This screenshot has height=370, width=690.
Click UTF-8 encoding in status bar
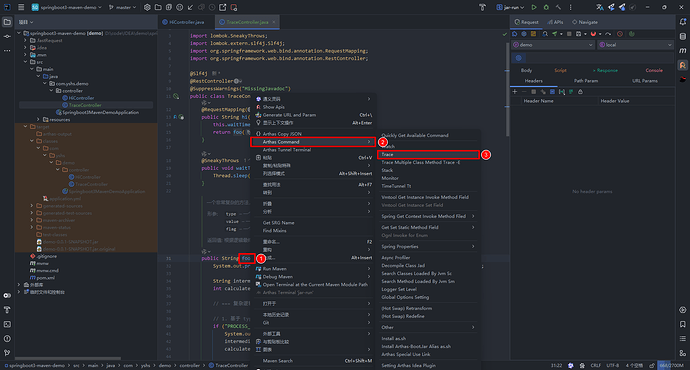[x=613, y=366]
